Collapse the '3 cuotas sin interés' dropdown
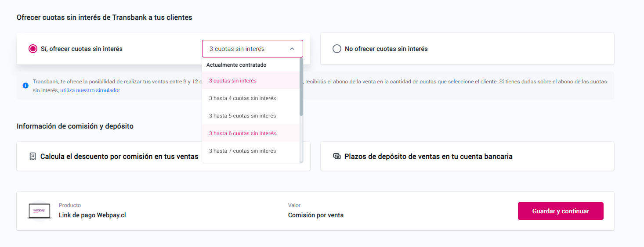The image size is (644, 247). 253,49
